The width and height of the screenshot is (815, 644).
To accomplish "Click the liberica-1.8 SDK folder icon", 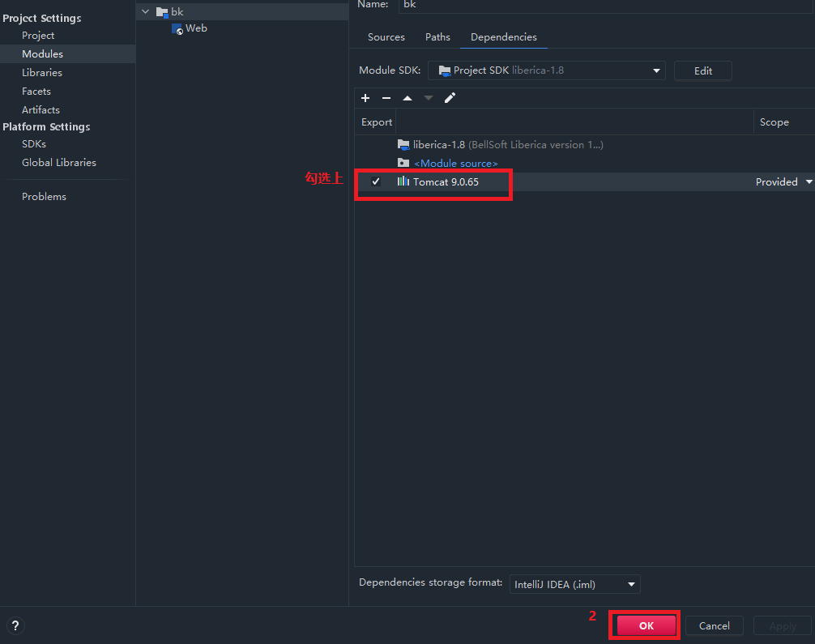I will pos(403,144).
